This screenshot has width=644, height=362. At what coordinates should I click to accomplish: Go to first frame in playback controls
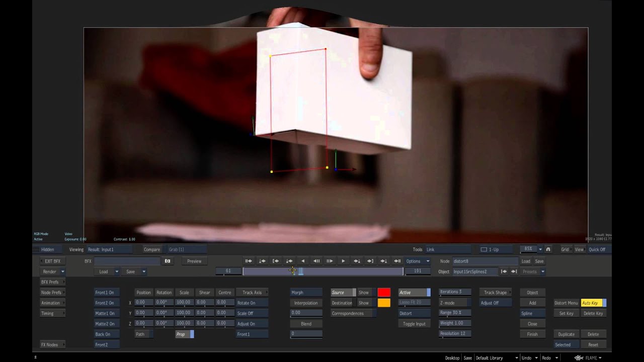click(249, 261)
